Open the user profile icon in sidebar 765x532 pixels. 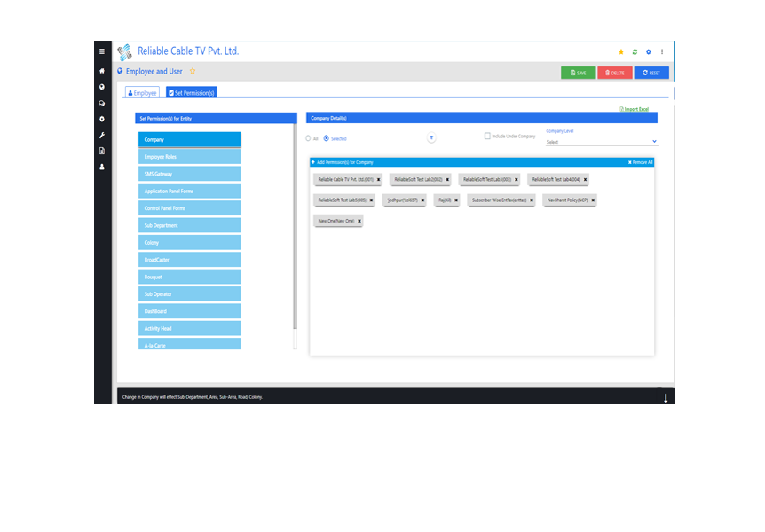click(x=102, y=167)
